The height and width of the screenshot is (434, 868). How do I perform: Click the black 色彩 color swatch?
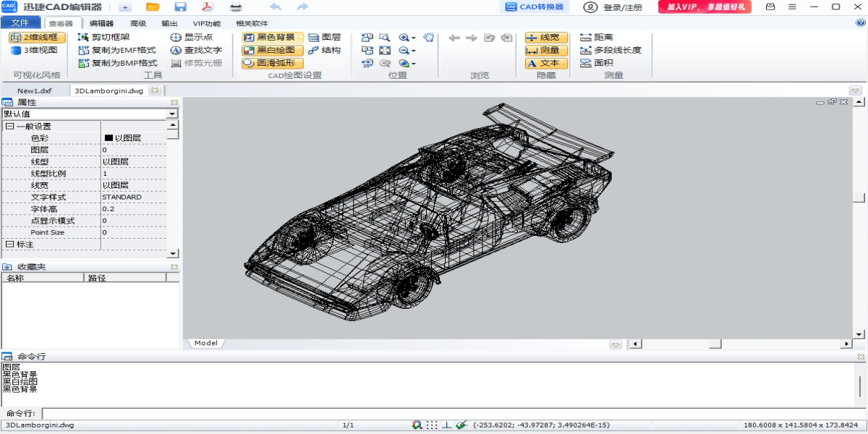(x=109, y=138)
